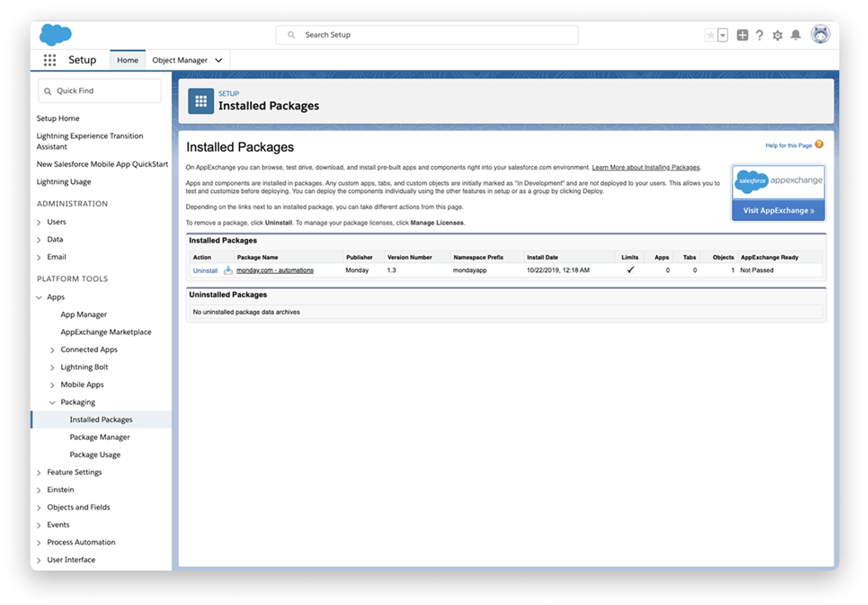Click the Favorites star icon
Screen dimensions: 868x605
(x=710, y=36)
